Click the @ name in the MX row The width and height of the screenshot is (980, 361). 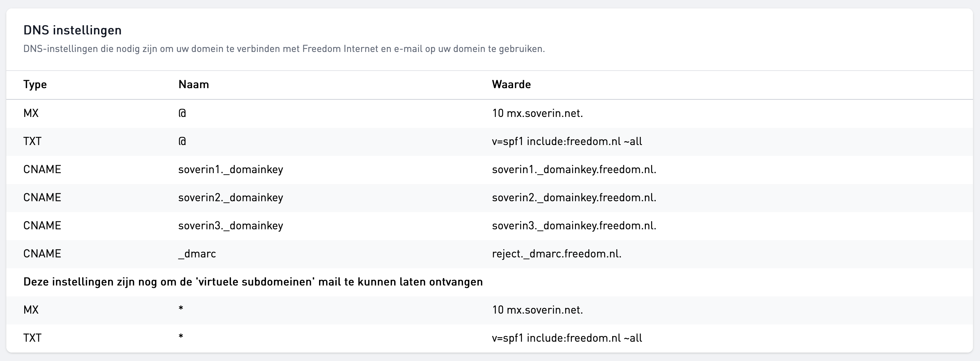pyautogui.click(x=182, y=113)
